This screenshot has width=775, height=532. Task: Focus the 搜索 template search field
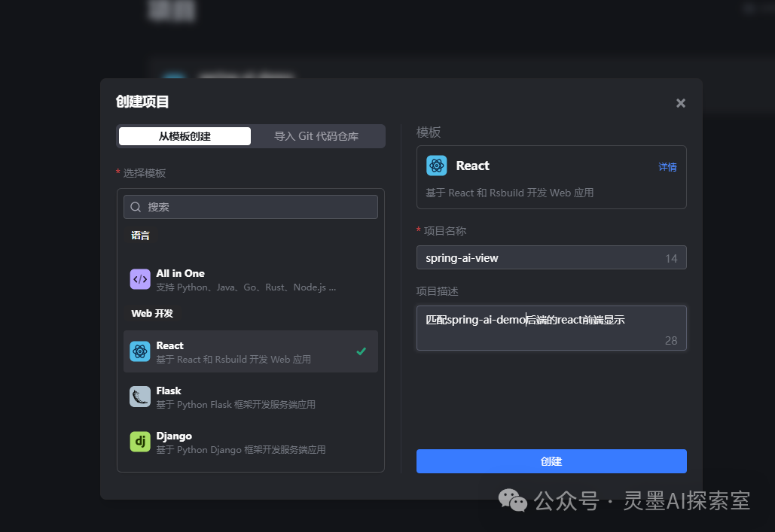(x=251, y=207)
